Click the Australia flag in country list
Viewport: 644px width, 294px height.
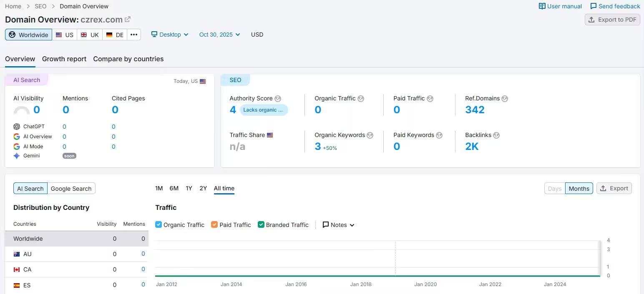pyautogui.click(x=17, y=254)
